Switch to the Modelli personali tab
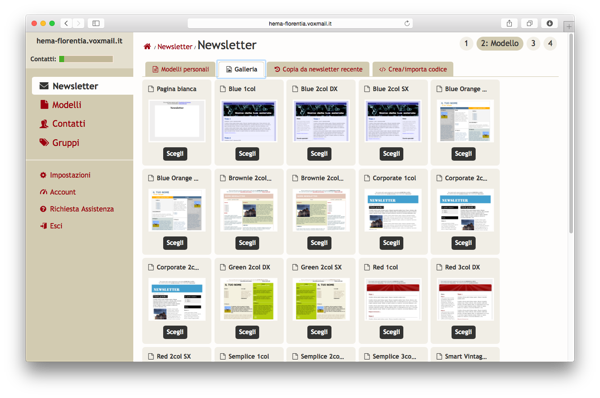Viewport: 600px width, 398px height. point(181,69)
